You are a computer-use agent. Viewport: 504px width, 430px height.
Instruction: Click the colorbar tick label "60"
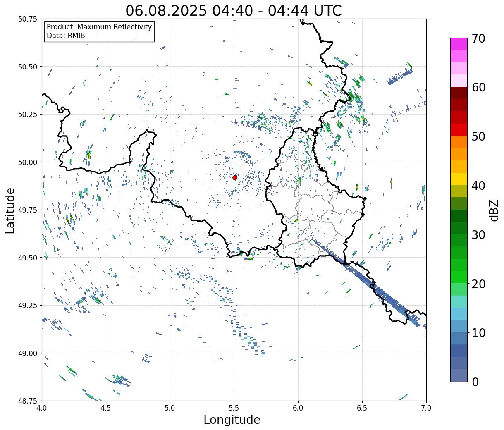pos(478,87)
